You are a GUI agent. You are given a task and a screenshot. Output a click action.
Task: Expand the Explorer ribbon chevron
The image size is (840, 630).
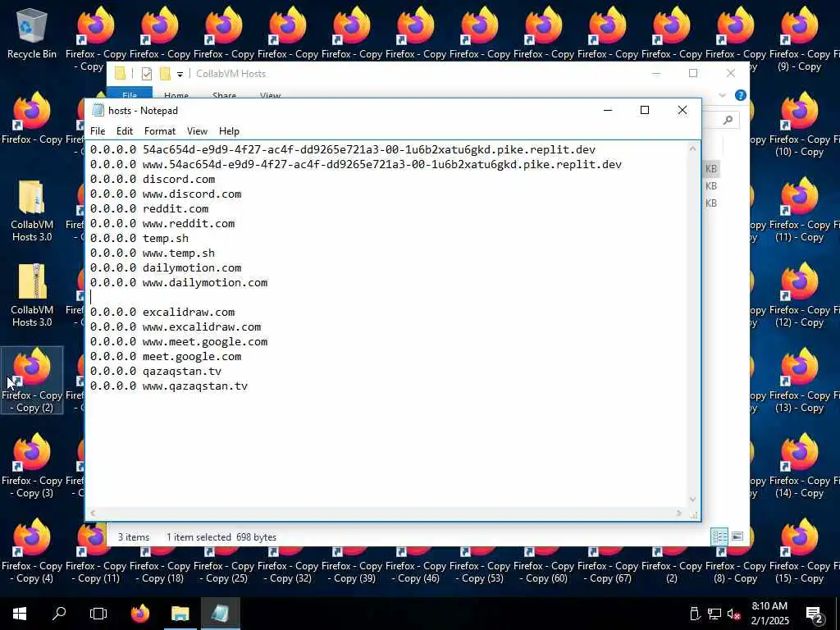[x=722, y=95]
